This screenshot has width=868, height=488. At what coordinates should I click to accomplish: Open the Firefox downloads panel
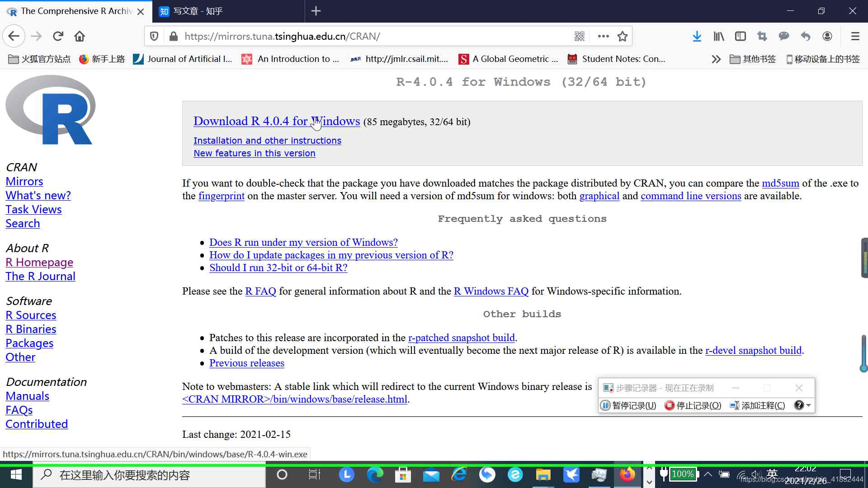coord(697,36)
